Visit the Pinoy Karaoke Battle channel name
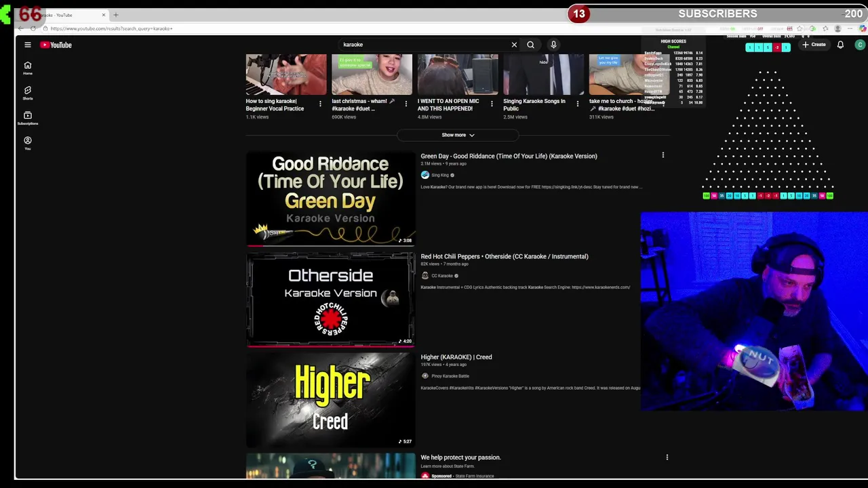Image resolution: width=868 pixels, height=488 pixels. [450, 376]
